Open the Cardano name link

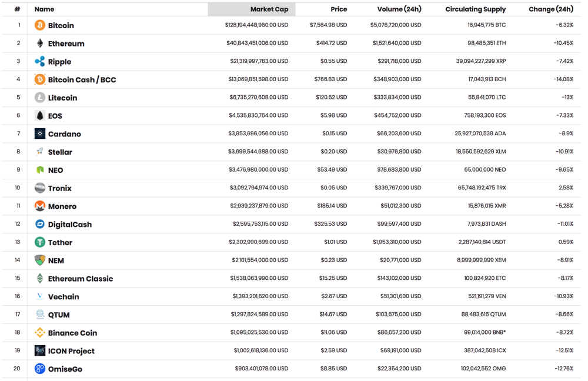[65, 134]
